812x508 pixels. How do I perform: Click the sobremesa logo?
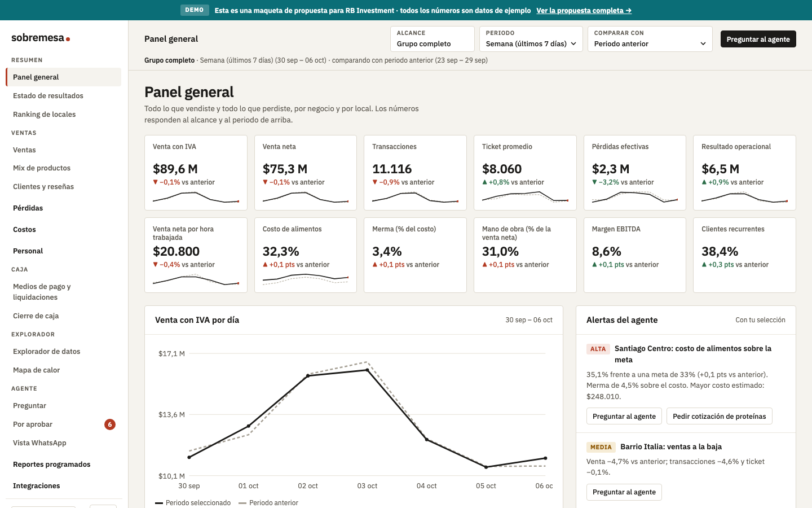click(41, 38)
